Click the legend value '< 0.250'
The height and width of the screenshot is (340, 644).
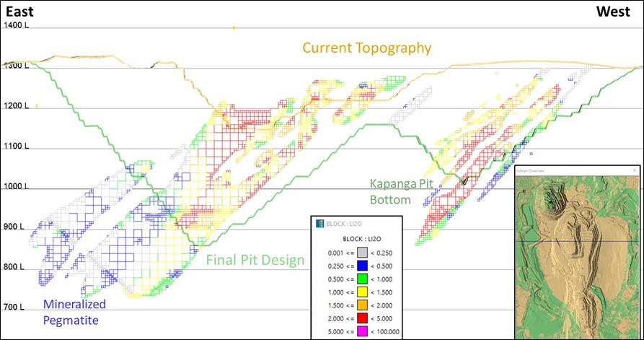coord(381,253)
